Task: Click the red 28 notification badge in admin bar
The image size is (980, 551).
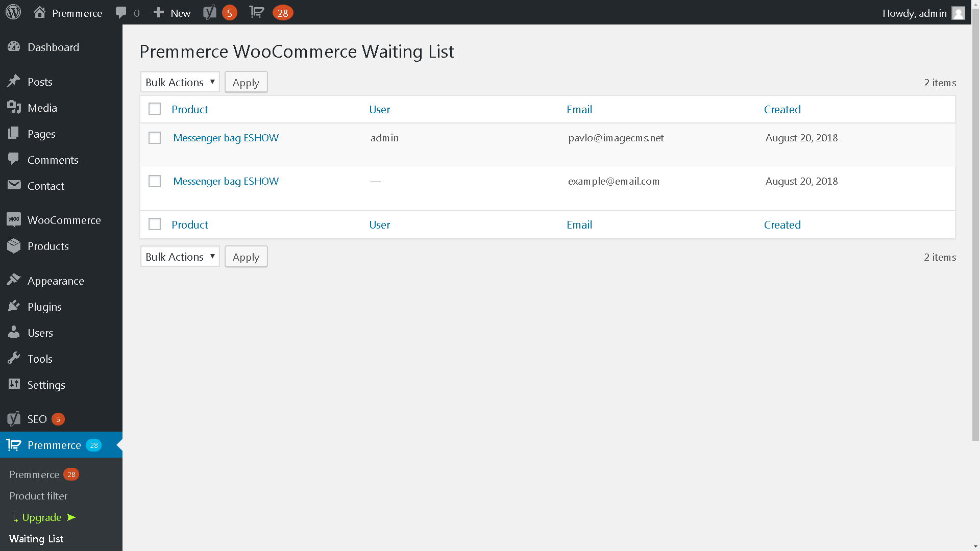Action: (x=283, y=13)
